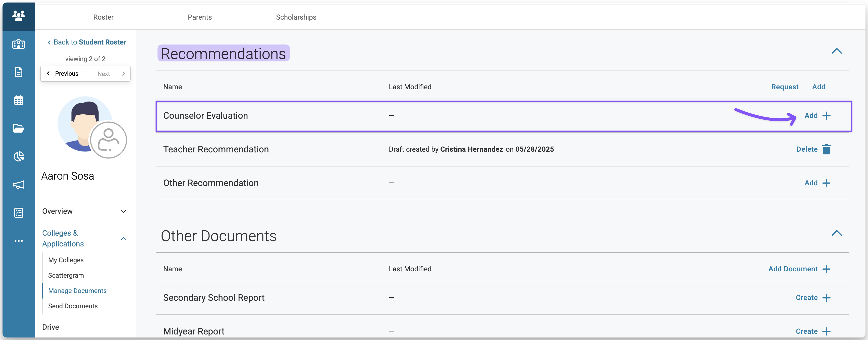Image resolution: width=868 pixels, height=340 pixels.
Task: Open the checklist sidebar icon
Action: click(19, 212)
